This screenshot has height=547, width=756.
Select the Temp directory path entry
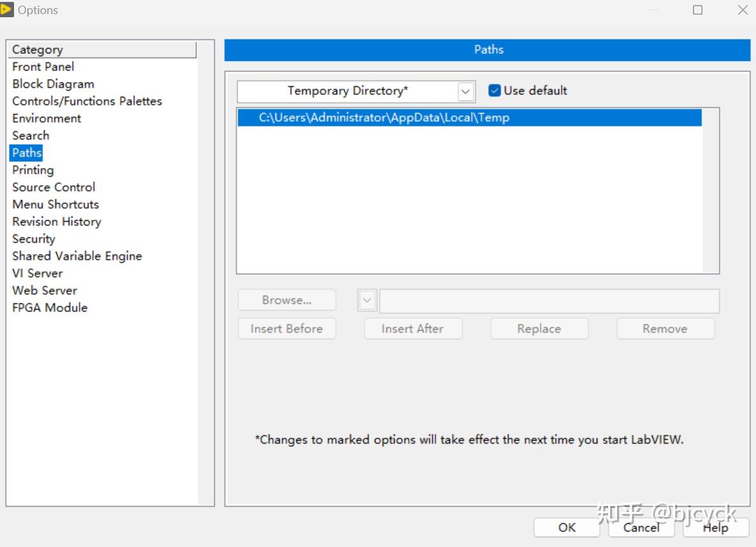[x=384, y=118]
